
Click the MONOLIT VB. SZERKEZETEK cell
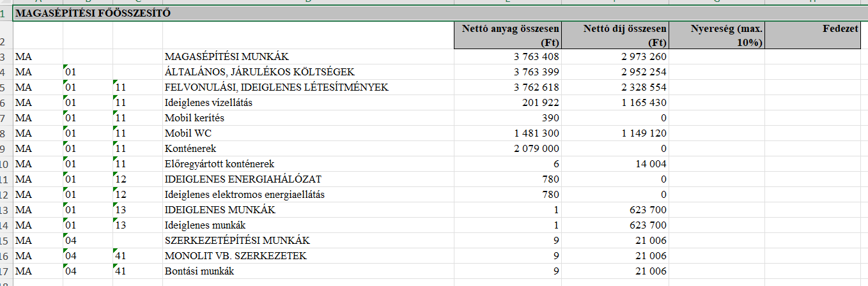pos(235,256)
